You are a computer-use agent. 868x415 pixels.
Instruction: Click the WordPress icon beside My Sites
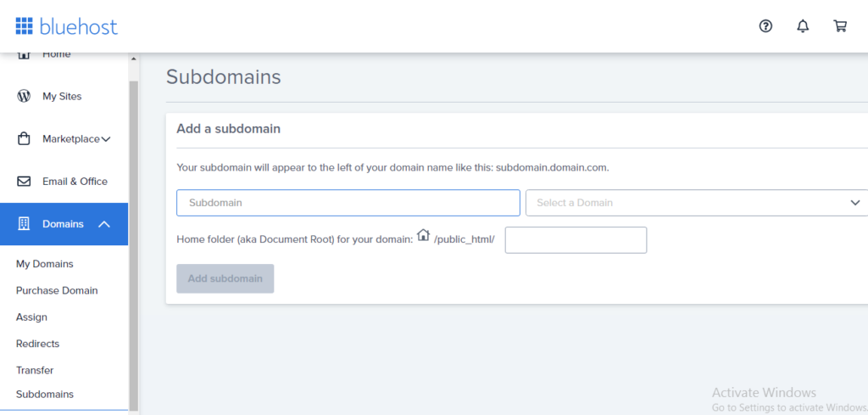[x=23, y=96]
